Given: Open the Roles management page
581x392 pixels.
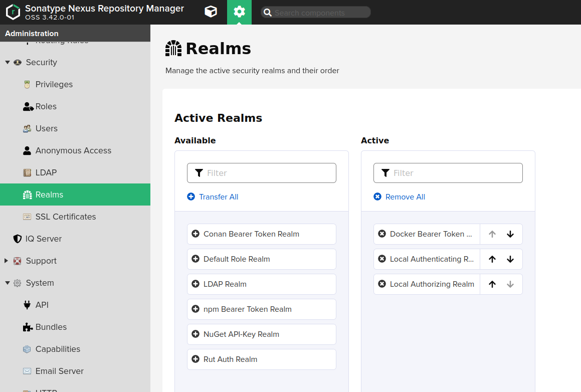Looking at the screenshot, I should [46, 106].
